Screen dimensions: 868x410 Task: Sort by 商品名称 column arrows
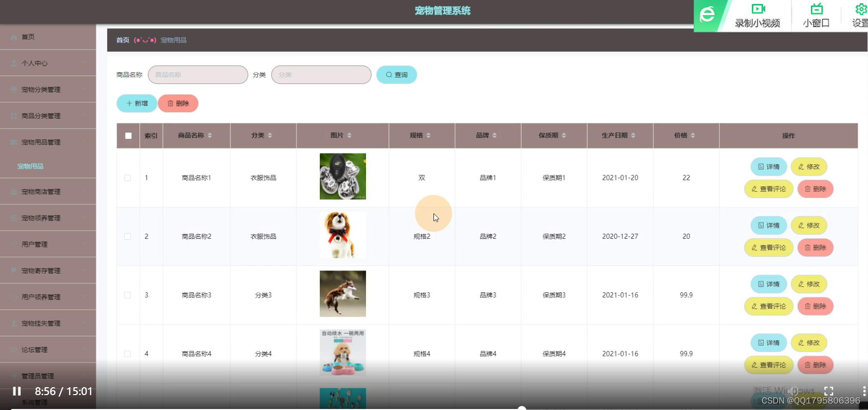pyautogui.click(x=210, y=136)
